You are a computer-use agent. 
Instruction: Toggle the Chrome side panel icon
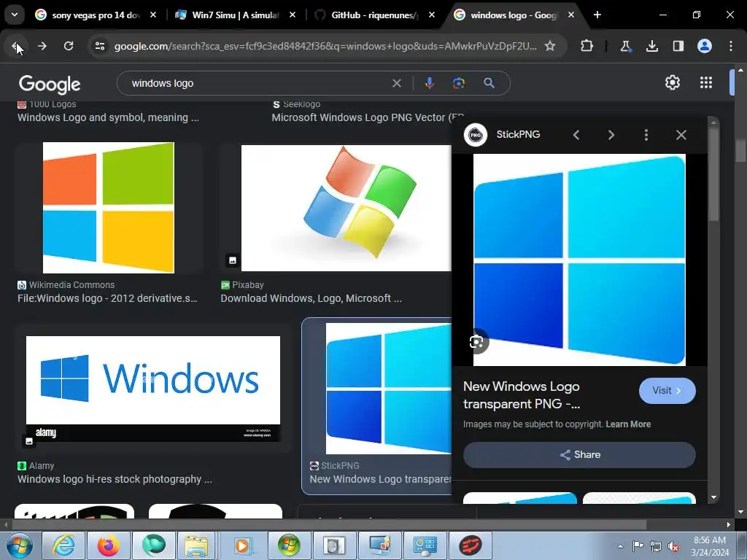tap(678, 46)
